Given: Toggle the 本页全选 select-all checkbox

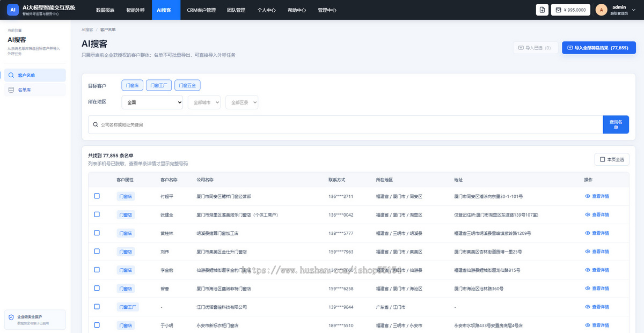Looking at the screenshot, I should pos(602,159).
